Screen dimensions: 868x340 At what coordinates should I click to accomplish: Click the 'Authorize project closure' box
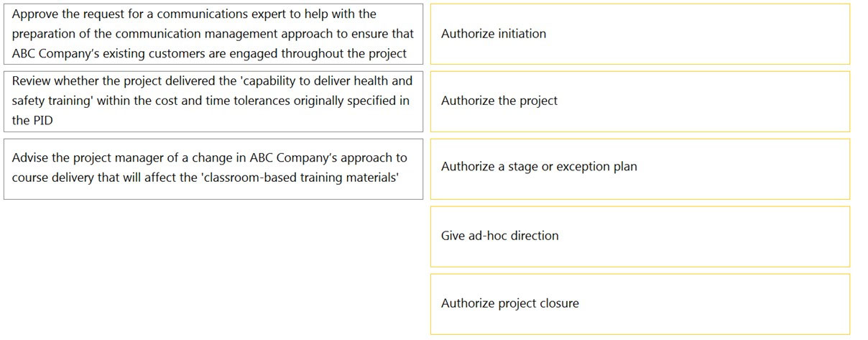[x=640, y=304]
